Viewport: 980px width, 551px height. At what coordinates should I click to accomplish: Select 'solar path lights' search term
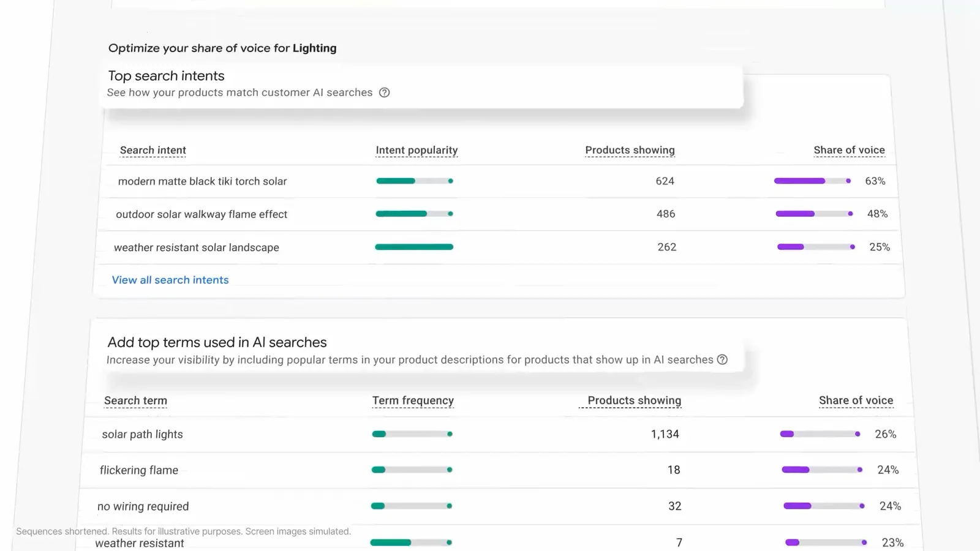pyautogui.click(x=142, y=434)
